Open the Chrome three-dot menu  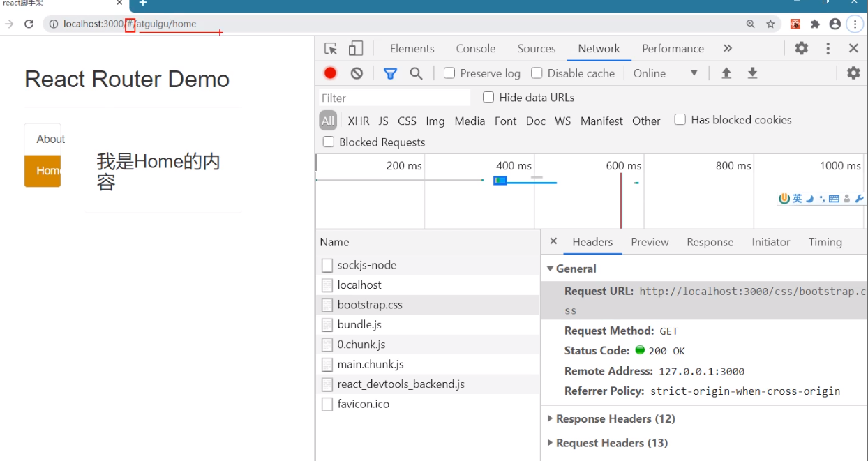pyautogui.click(x=855, y=24)
